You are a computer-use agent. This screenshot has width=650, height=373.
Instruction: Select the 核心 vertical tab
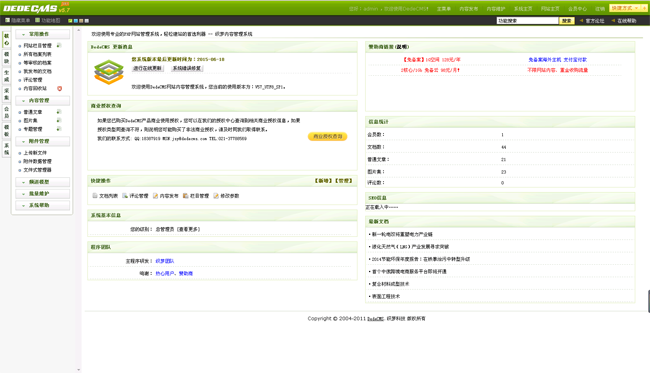(6, 39)
